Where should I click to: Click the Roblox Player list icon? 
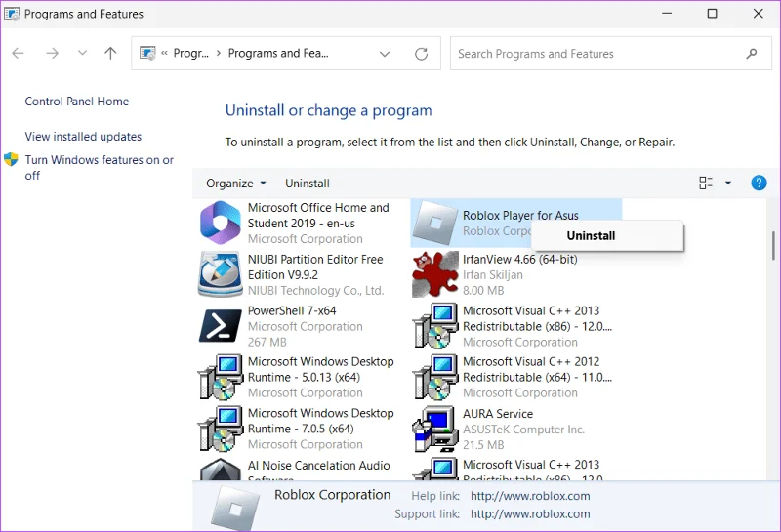point(435,223)
